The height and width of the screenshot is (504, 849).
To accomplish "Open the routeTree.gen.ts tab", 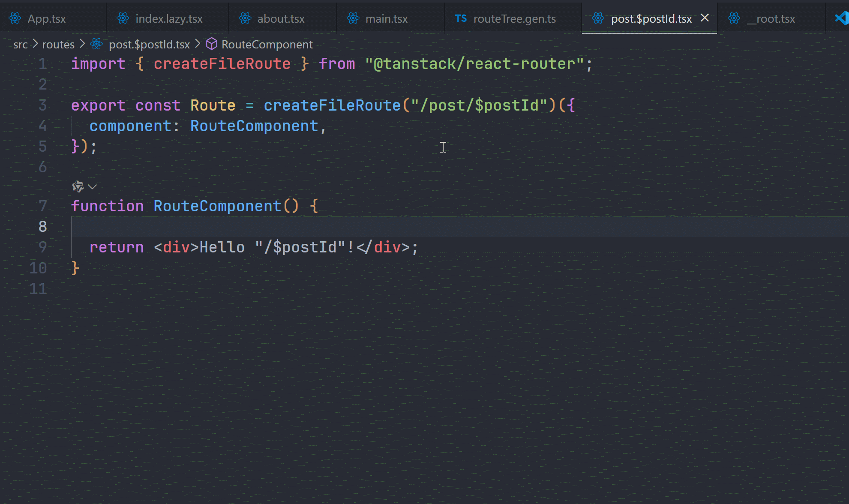I will coord(514,19).
